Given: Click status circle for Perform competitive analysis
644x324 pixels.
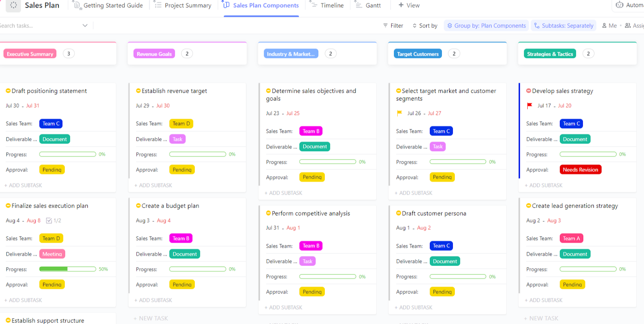Looking at the screenshot, I should 268,213.
